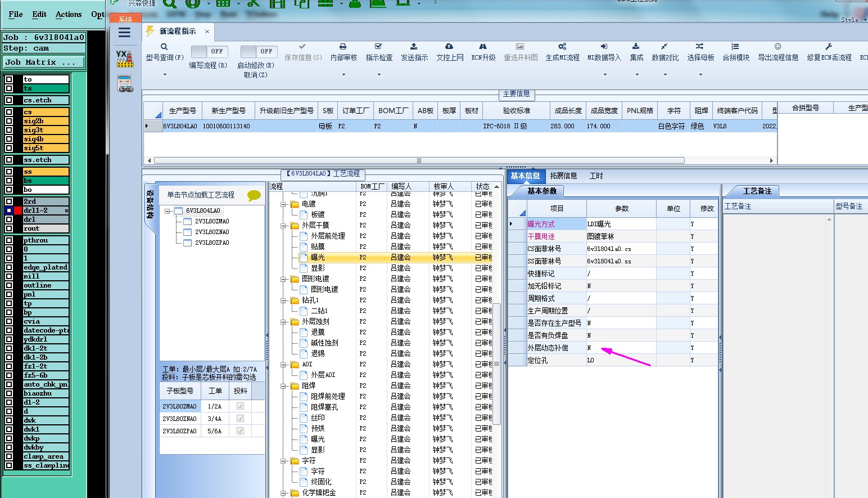
Task: Collapse the 外层干膜 tree folder
Action: click(284, 226)
